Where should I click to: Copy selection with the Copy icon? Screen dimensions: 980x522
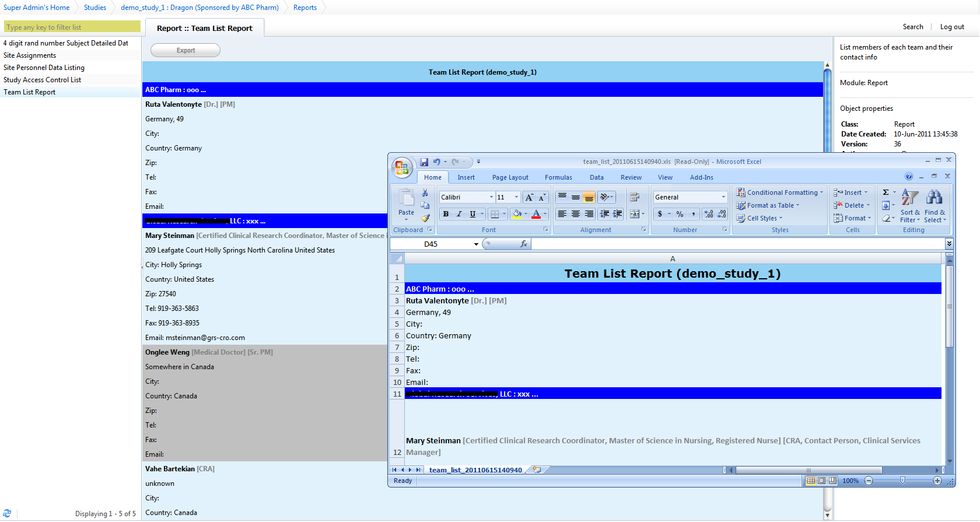(425, 205)
